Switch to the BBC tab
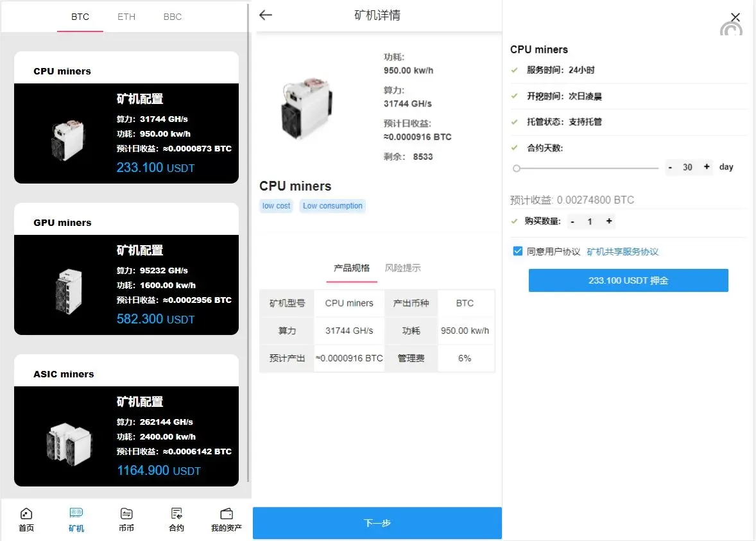The width and height of the screenshot is (756, 541). [173, 17]
